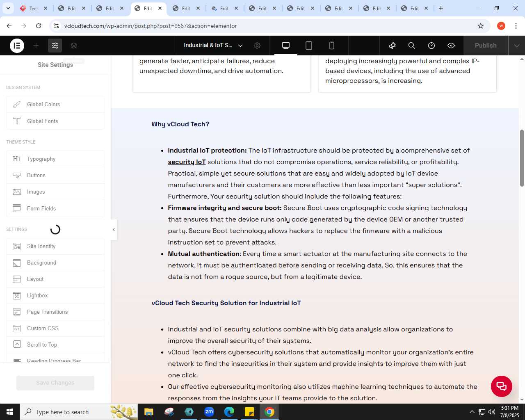Click the Windows taskbar search box
The image size is (525, 420).
click(79, 412)
